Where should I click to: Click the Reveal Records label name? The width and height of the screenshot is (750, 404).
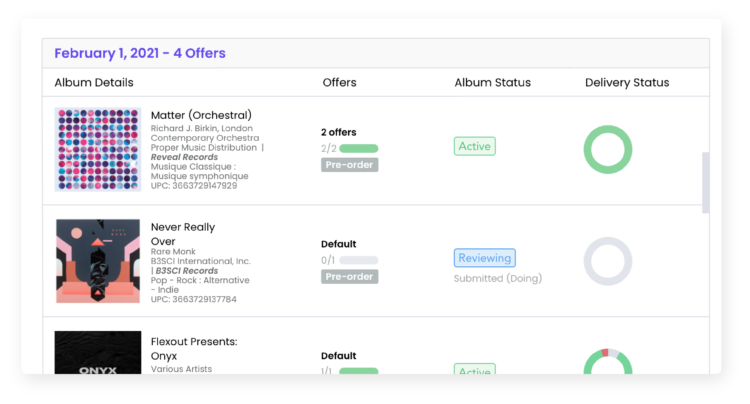pyautogui.click(x=184, y=157)
